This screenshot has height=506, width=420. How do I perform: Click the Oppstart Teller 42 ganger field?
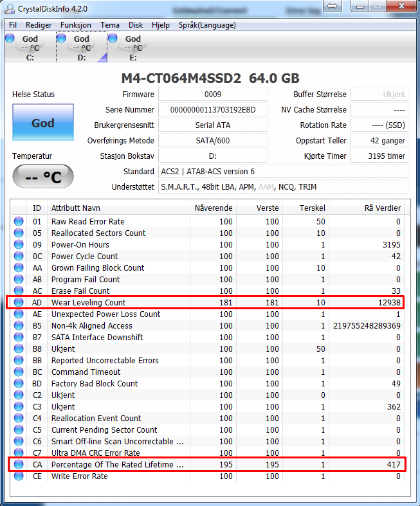pos(379,141)
